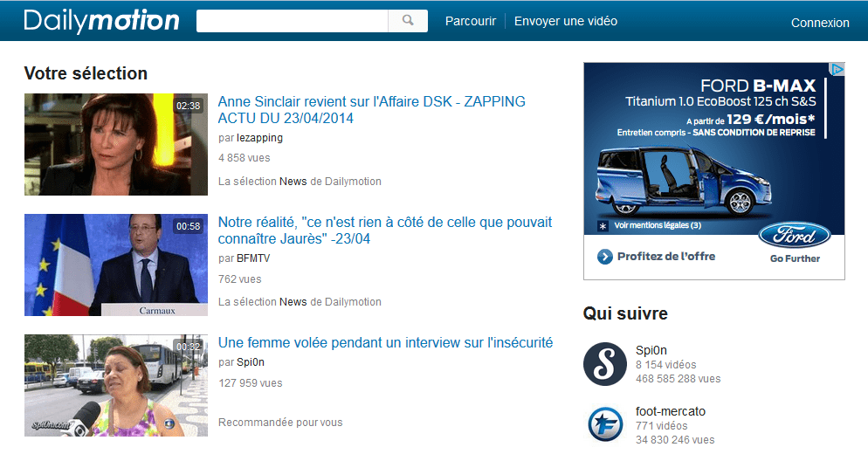Viewport: 868px width, 454px height.
Task: Open foot-mercato name in Qui suivre
Action: [x=671, y=411]
